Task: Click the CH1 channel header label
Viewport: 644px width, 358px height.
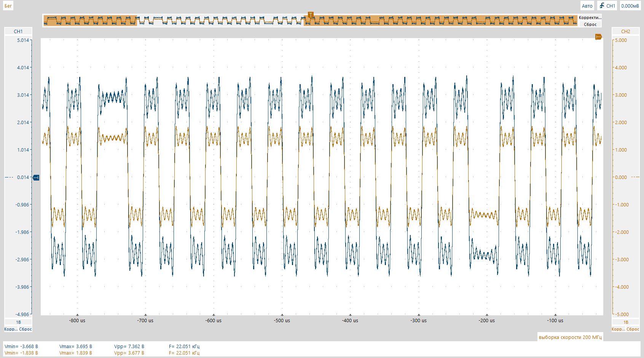Action: click(18, 31)
